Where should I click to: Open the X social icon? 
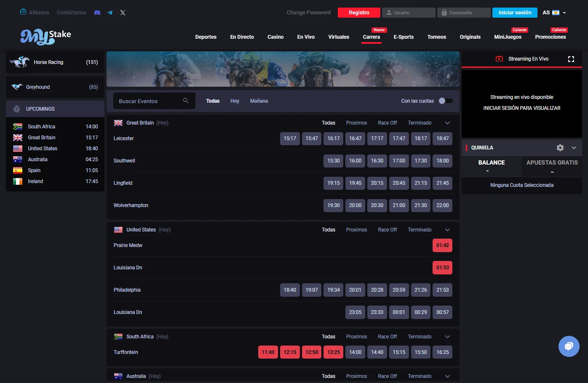tap(123, 13)
